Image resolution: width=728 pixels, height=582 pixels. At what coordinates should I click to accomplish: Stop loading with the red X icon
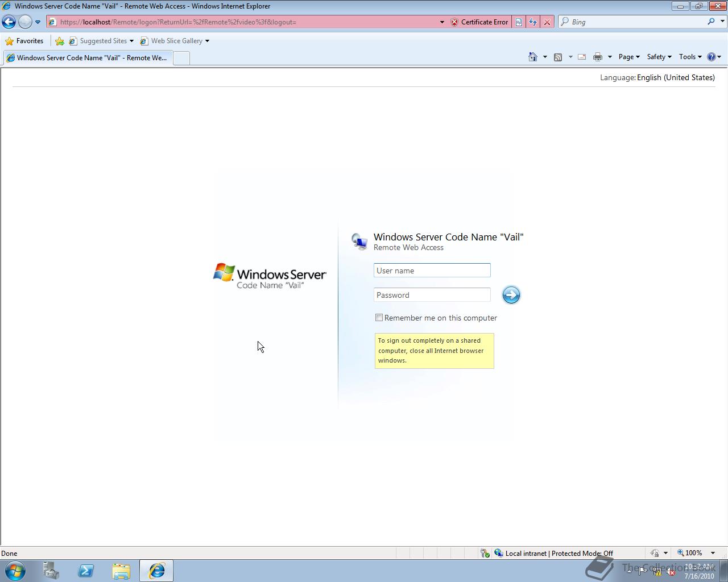[547, 22]
